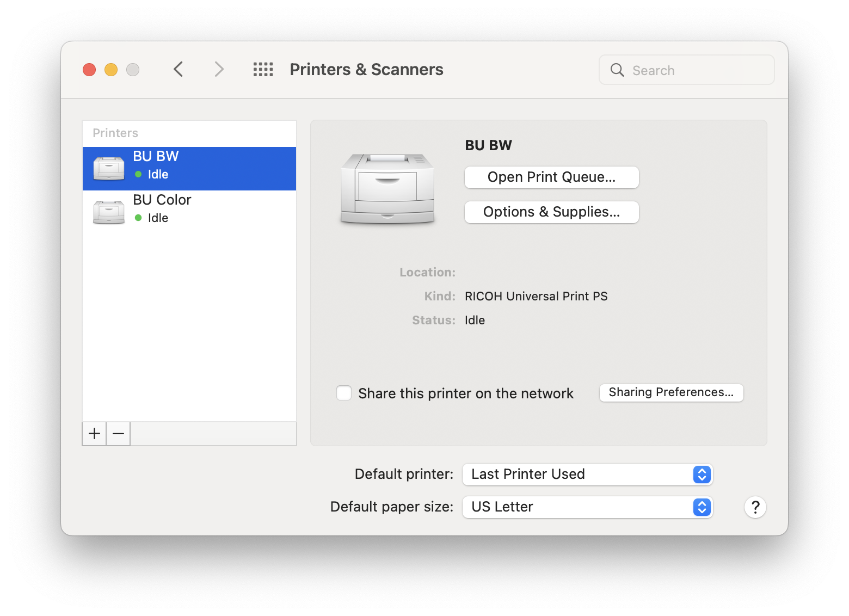Remove selected printer using the minus icon
The height and width of the screenshot is (616, 849).
(x=118, y=434)
